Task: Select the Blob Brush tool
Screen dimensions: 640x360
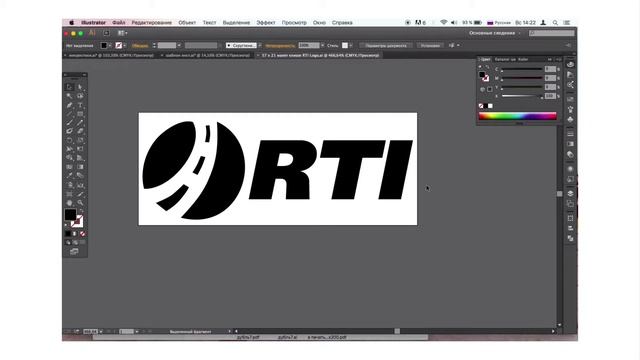Action: (69, 131)
